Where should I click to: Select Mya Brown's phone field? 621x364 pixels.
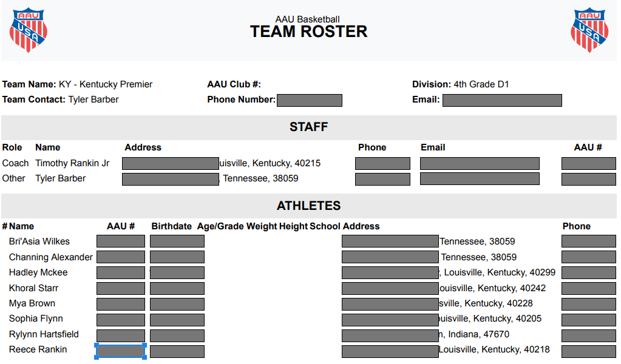(588, 303)
